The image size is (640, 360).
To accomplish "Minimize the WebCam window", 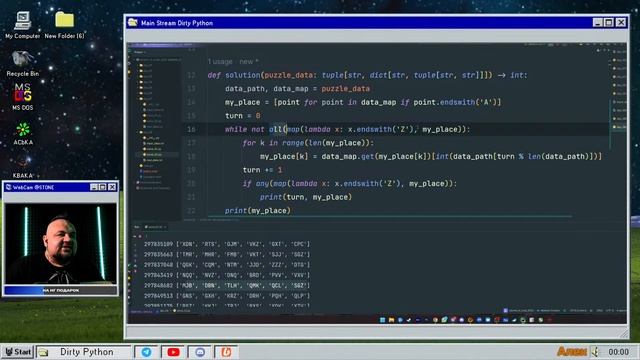I will pyautogui.click(x=94, y=187).
